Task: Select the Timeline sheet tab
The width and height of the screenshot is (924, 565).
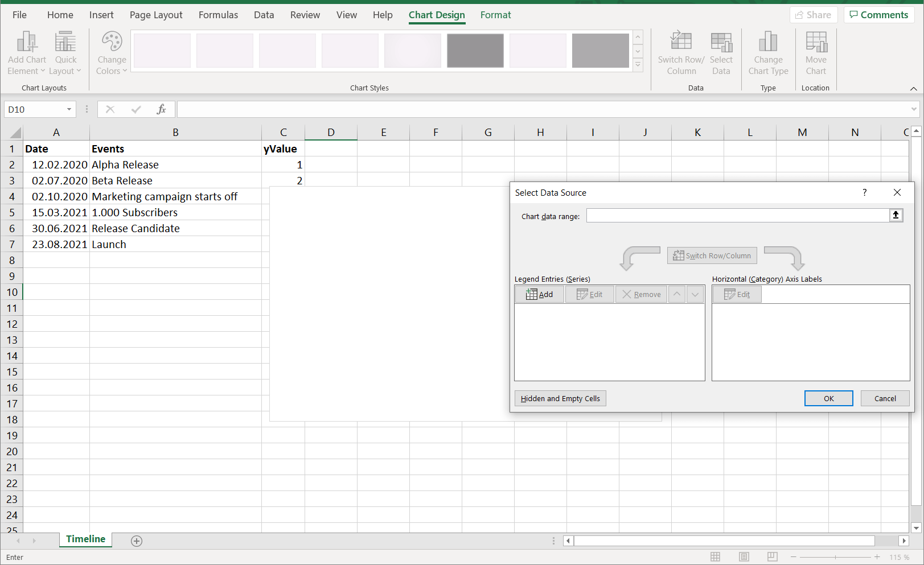Action: click(85, 539)
